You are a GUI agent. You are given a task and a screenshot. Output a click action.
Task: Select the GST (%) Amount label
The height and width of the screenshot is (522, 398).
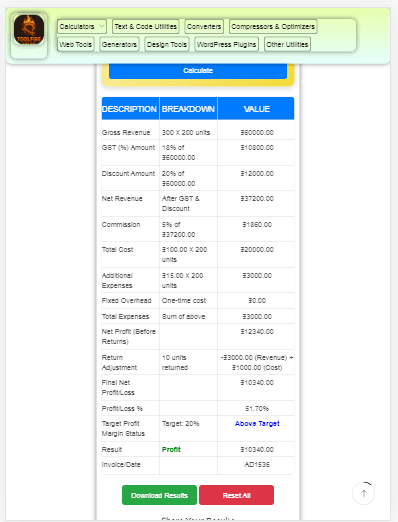point(128,147)
